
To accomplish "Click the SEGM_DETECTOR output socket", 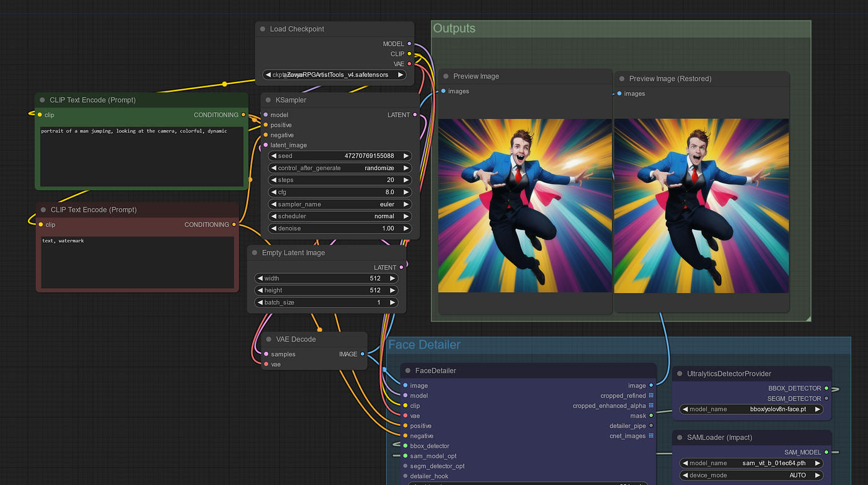I will (x=826, y=398).
